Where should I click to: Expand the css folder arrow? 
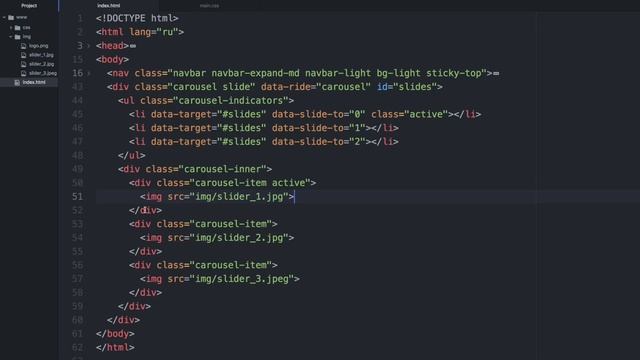coord(11,28)
